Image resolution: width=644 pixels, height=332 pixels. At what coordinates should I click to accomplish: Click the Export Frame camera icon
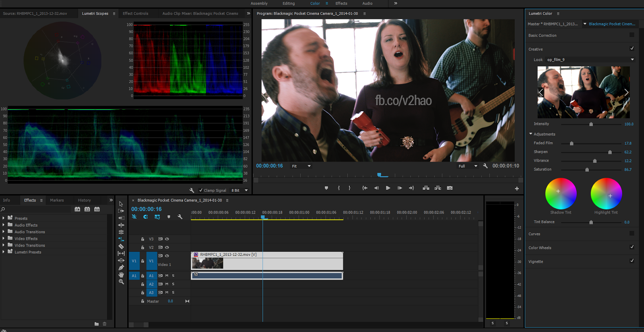(x=450, y=188)
